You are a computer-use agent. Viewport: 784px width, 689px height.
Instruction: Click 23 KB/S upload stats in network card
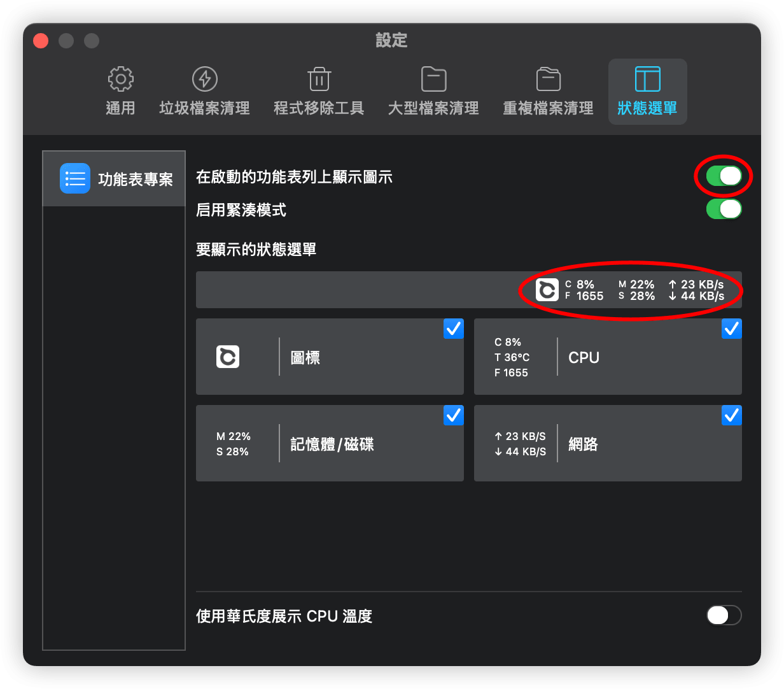(520, 436)
